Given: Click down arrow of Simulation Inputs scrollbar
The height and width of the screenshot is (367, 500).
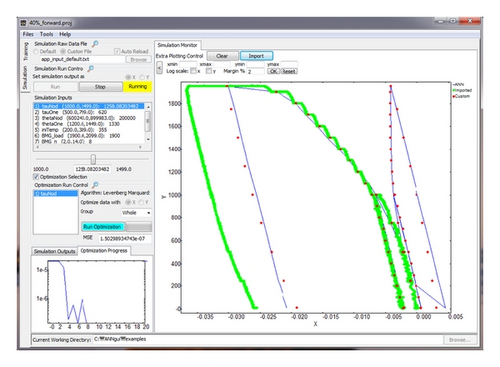Looking at the screenshot, I should click(x=148, y=139).
